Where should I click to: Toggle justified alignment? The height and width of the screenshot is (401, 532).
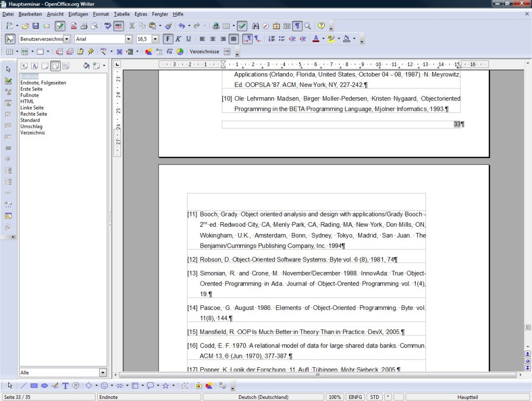[233, 39]
